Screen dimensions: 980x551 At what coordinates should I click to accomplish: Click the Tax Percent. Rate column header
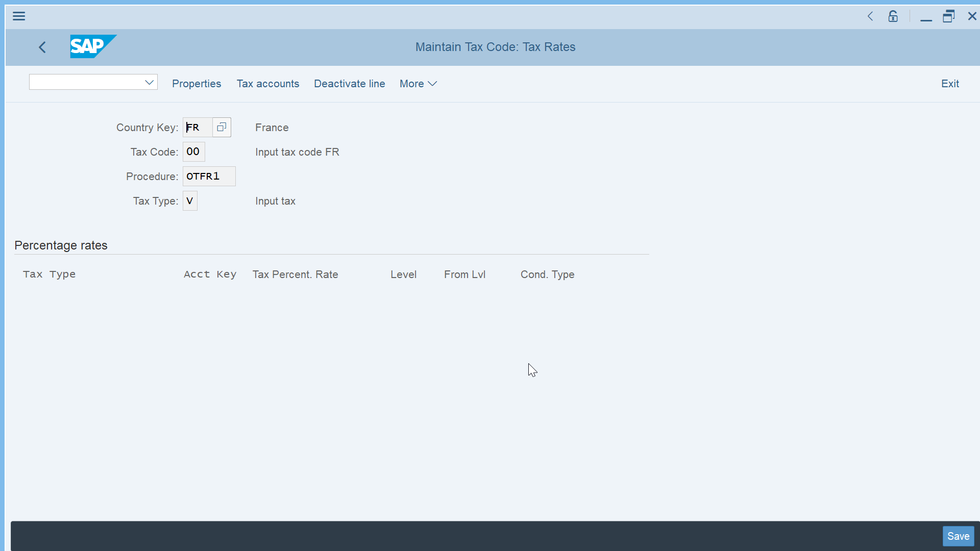pos(295,274)
